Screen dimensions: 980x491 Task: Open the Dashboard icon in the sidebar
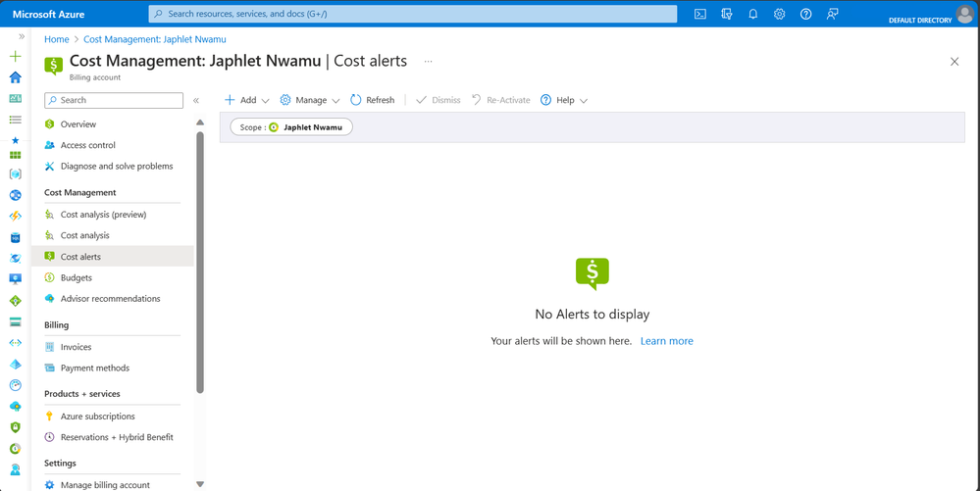(16, 99)
